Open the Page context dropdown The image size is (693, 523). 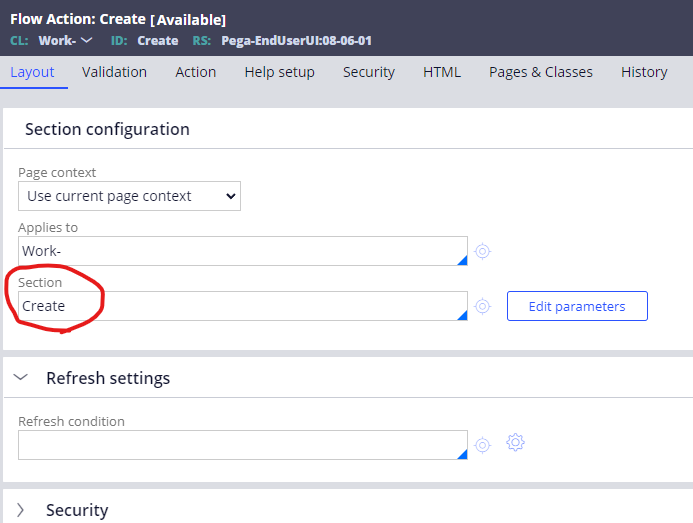pyautogui.click(x=129, y=196)
